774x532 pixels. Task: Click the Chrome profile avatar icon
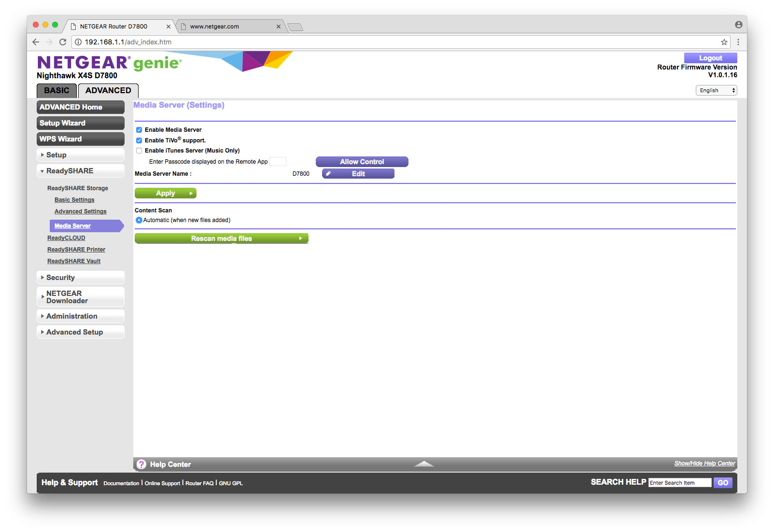tap(738, 25)
